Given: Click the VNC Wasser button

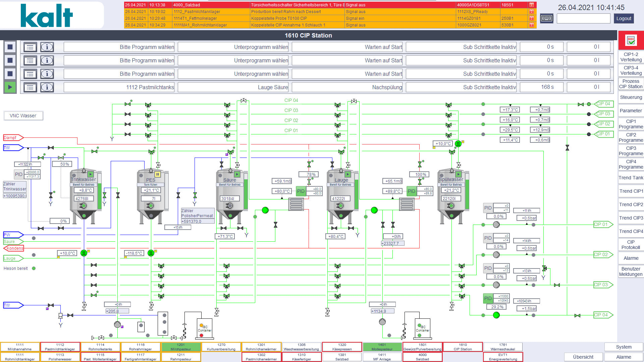Looking at the screenshot, I should [x=23, y=116].
